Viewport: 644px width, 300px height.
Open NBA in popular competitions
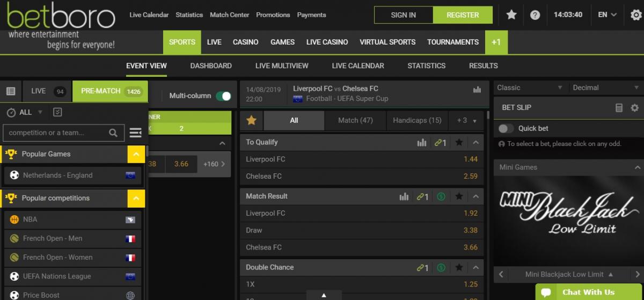click(x=73, y=219)
